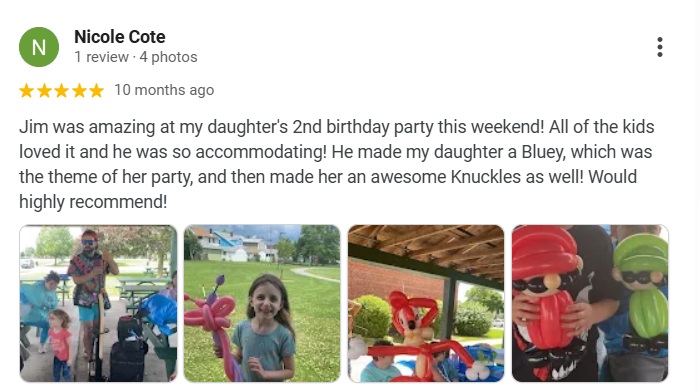The width and height of the screenshot is (700, 392).
Task: Open photo of girl holding pink balloon
Action: coord(262,304)
